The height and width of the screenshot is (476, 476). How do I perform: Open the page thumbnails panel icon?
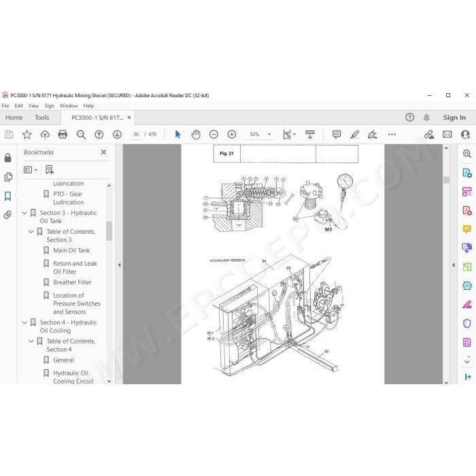coord(8,177)
